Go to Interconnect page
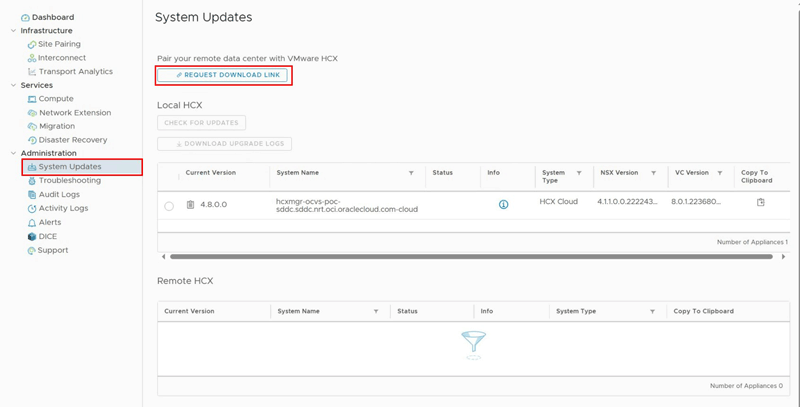 (x=62, y=58)
